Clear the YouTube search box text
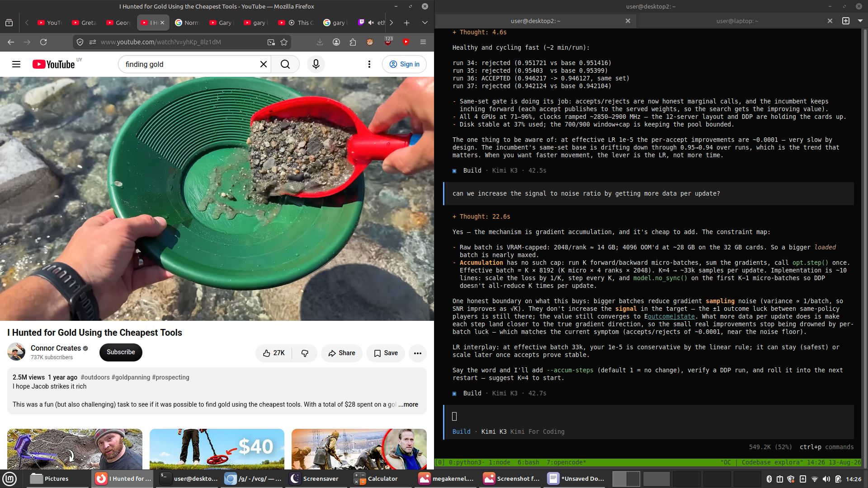The width and height of the screenshot is (868, 488). point(264,64)
